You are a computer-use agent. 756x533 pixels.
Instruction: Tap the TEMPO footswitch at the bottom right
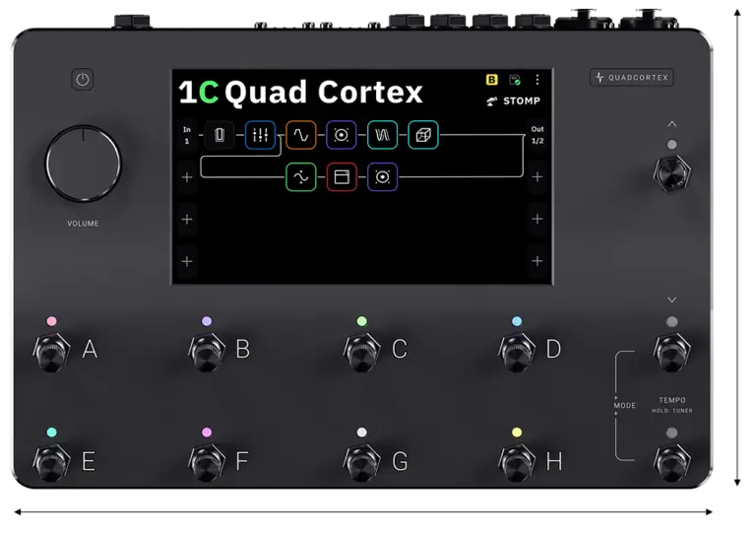tap(672, 462)
